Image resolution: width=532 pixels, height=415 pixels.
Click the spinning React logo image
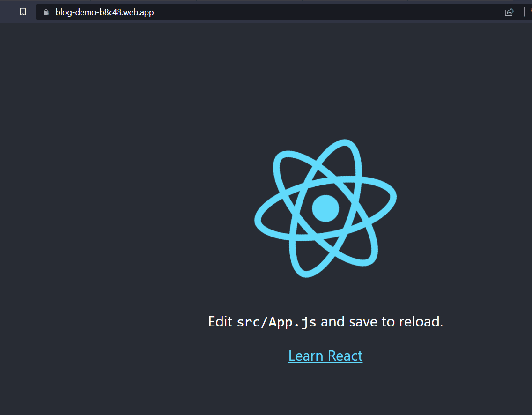click(x=325, y=208)
